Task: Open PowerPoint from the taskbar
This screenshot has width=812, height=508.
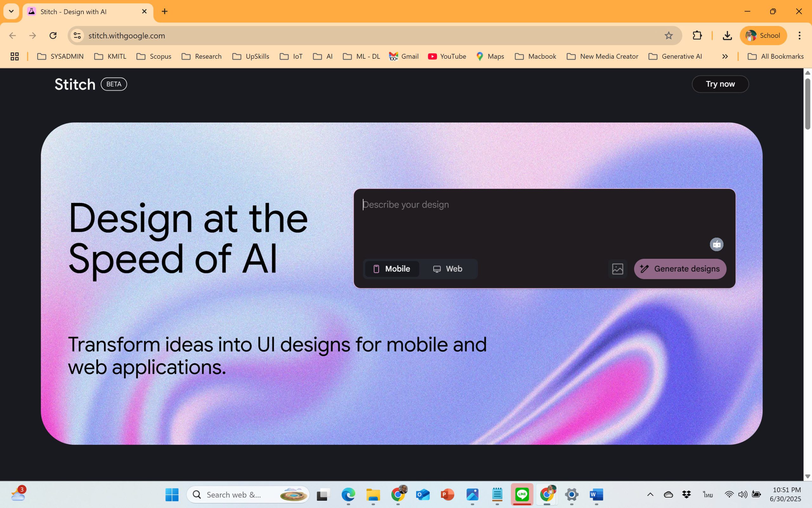Action: click(448, 495)
